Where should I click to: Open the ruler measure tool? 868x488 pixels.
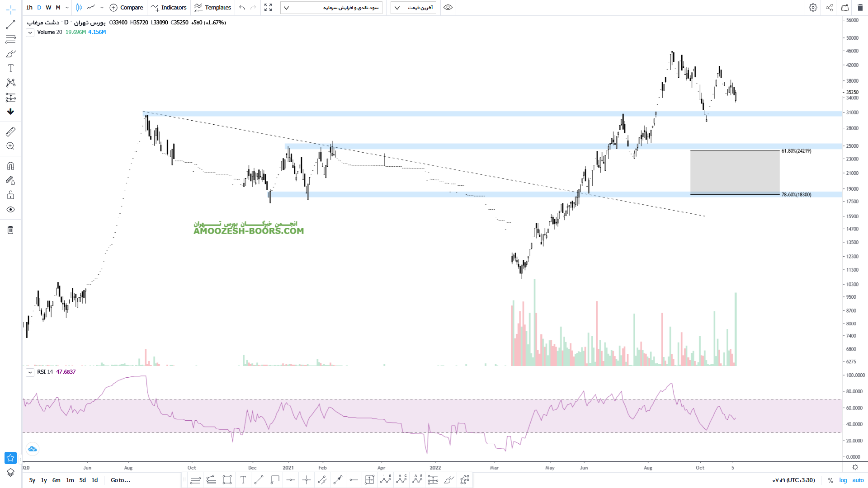click(x=10, y=131)
